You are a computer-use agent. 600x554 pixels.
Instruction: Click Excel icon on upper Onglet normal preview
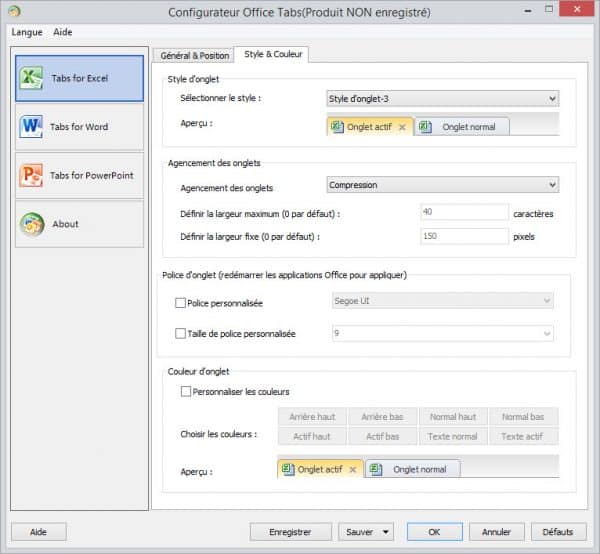425,127
